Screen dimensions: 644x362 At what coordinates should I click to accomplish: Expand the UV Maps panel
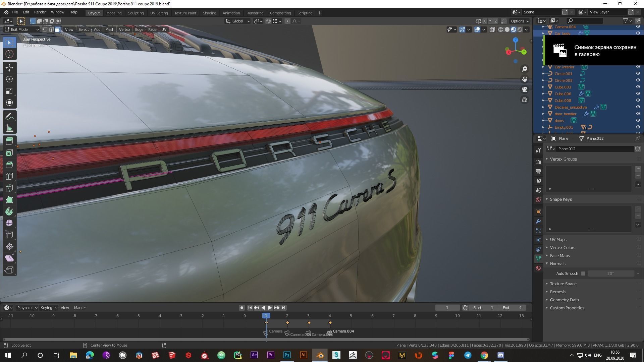(x=558, y=239)
